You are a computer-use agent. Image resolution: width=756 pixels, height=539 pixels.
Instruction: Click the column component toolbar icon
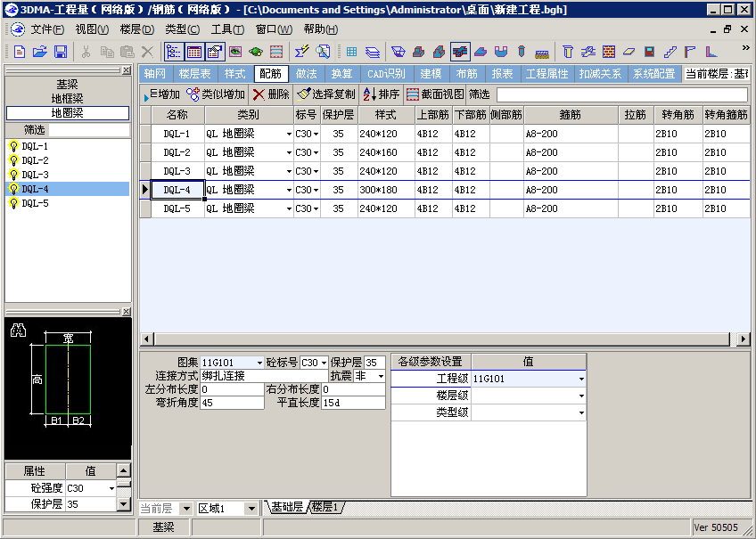(568, 52)
